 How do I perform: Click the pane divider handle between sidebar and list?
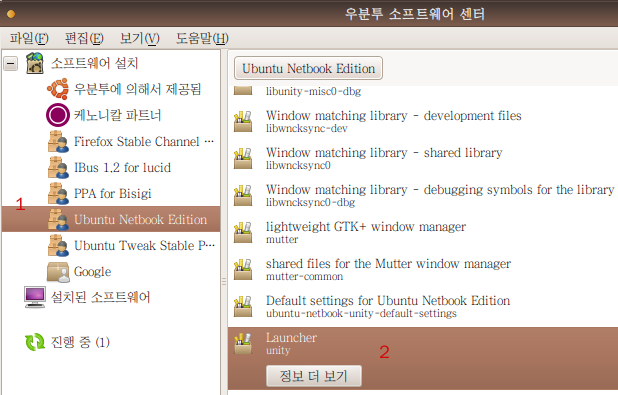[x=224, y=281]
